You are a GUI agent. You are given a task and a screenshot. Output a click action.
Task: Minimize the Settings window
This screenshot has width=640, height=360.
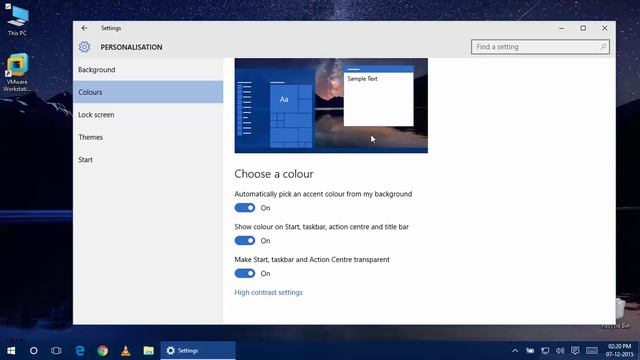(562, 28)
